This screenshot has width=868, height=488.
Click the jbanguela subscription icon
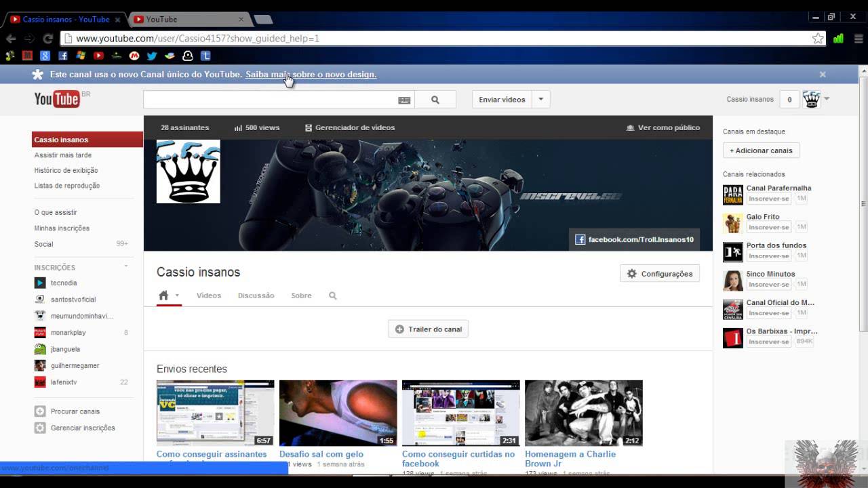click(40, 349)
